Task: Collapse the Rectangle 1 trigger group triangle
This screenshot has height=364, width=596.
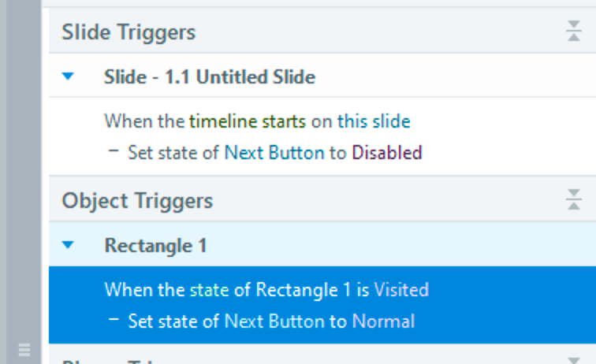Action: click(x=68, y=246)
